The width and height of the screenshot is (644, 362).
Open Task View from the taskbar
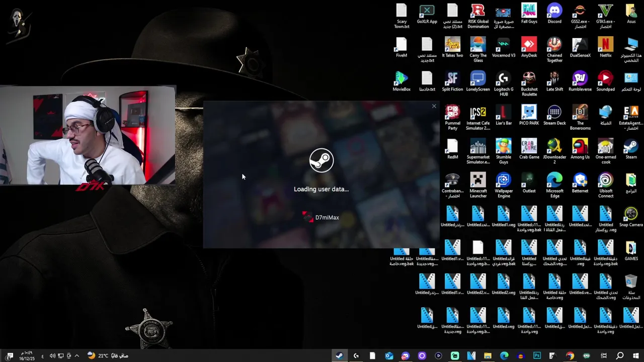(603, 355)
